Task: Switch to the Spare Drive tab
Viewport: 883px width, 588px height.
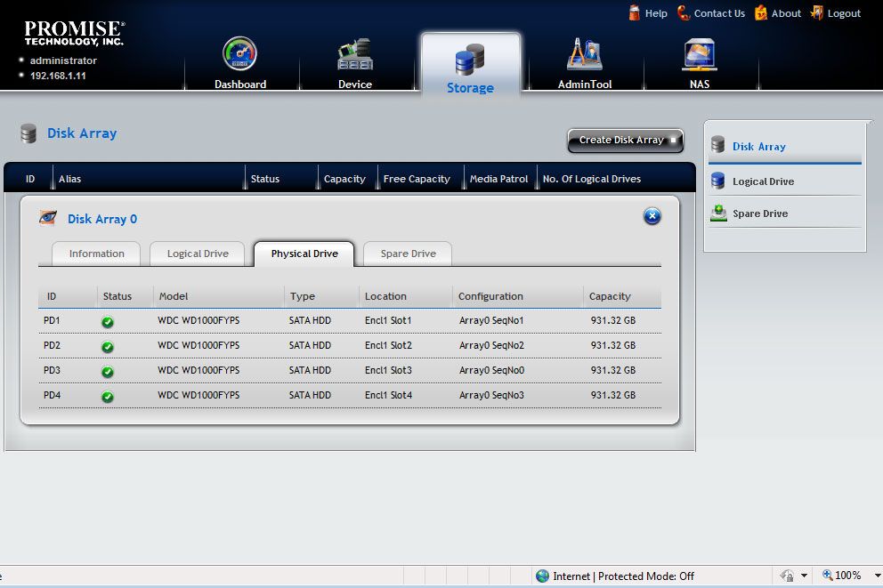Action: pos(408,254)
